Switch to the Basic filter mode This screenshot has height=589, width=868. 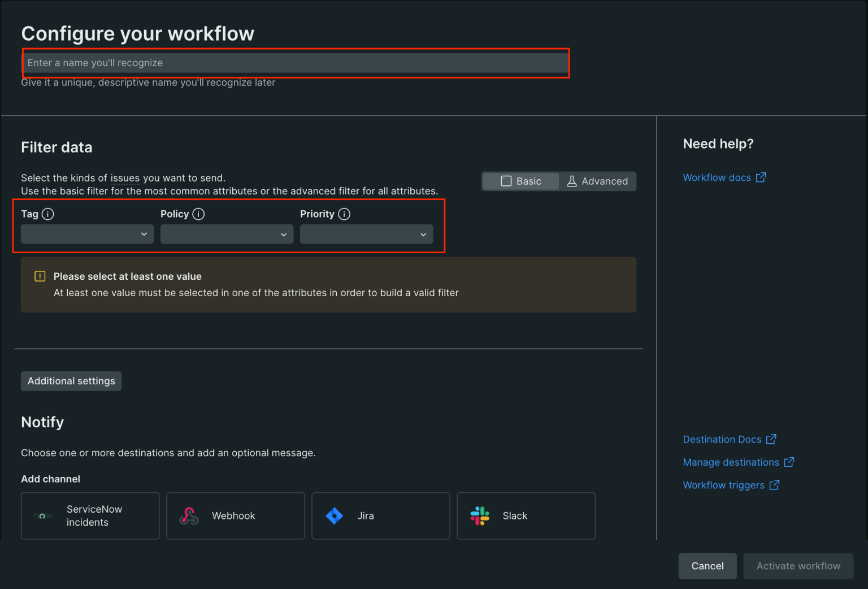pyautogui.click(x=521, y=181)
